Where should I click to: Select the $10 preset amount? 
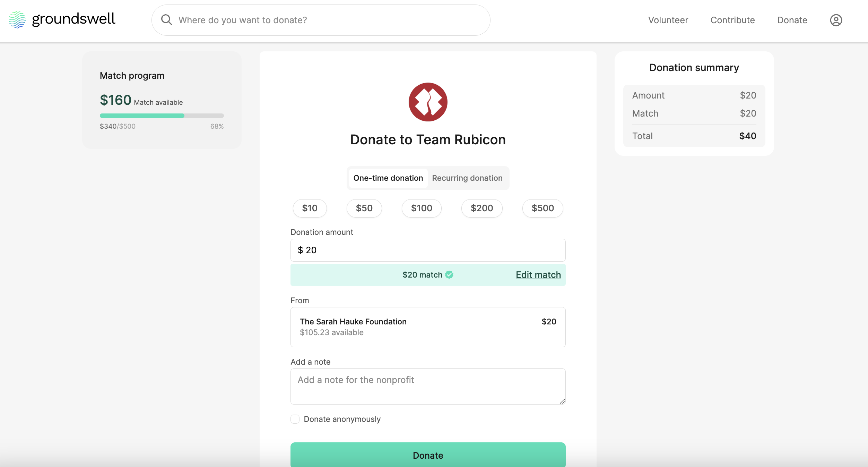(310, 208)
